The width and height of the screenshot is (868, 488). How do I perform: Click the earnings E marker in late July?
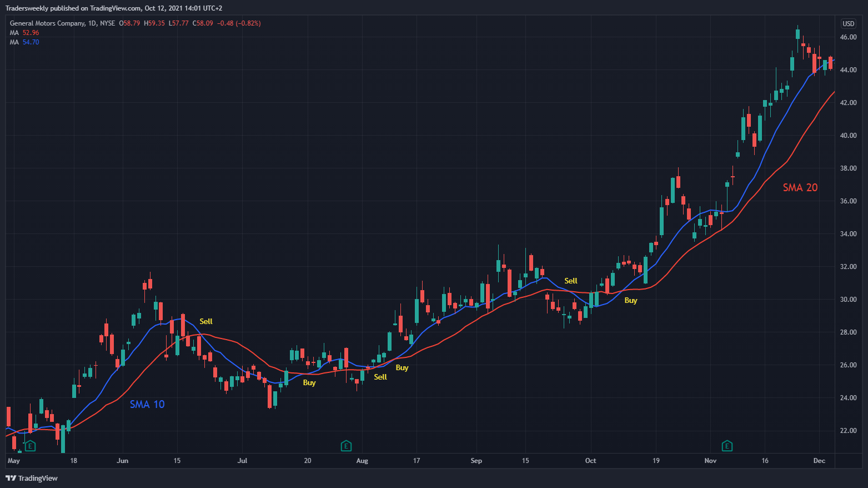[346, 446]
